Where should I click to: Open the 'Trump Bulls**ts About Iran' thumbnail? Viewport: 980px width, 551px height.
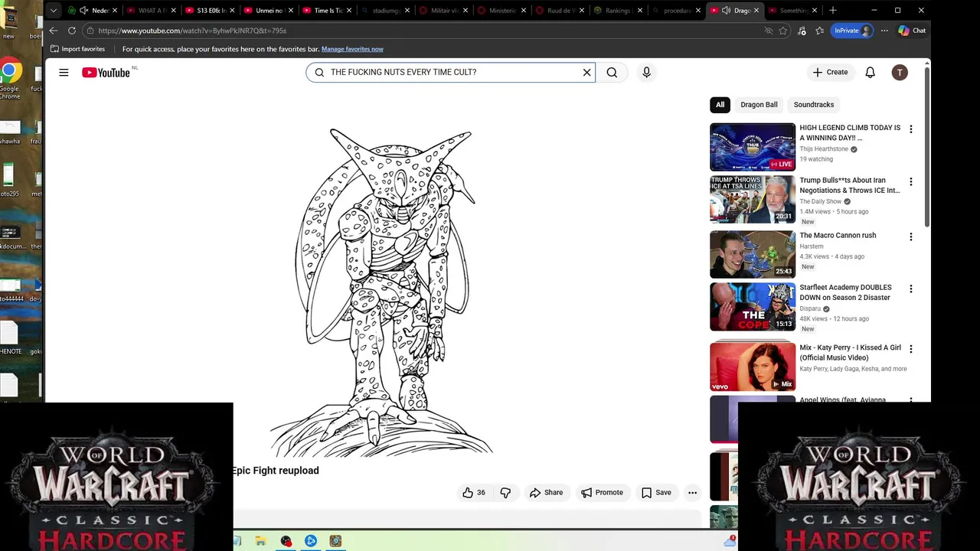point(753,200)
